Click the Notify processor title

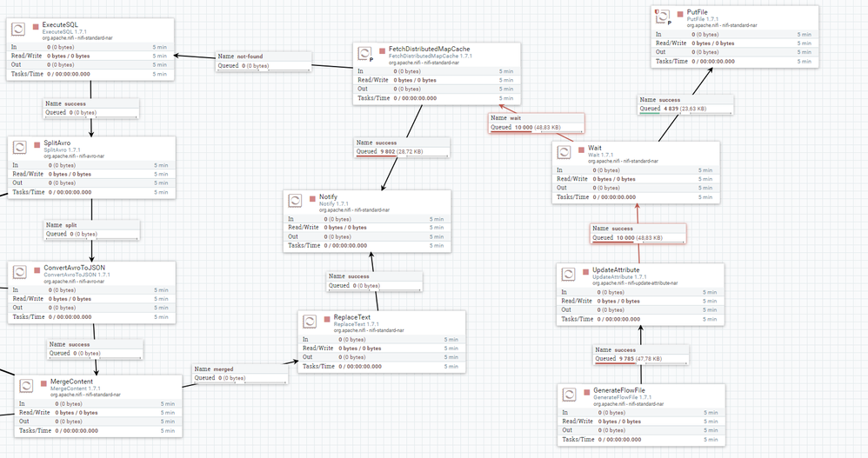pos(328,197)
